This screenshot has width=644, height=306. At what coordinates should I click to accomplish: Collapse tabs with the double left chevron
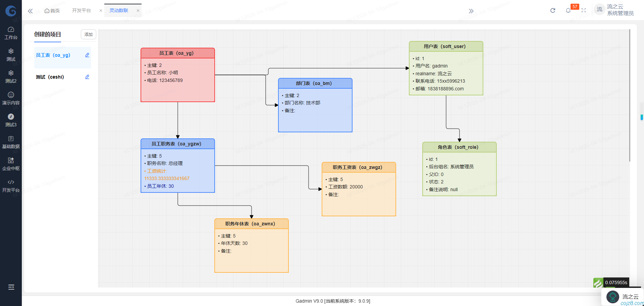[30, 11]
